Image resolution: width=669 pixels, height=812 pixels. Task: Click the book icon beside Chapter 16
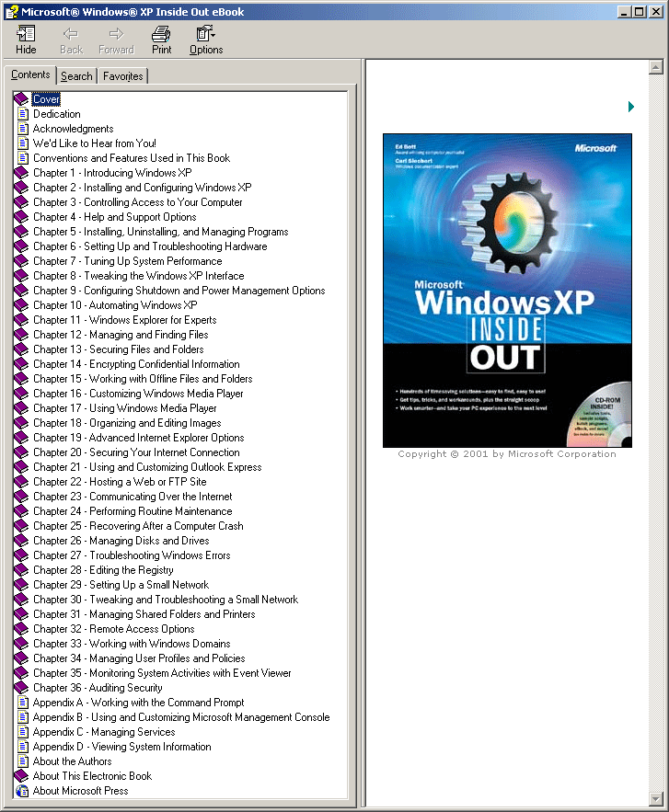coord(21,393)
